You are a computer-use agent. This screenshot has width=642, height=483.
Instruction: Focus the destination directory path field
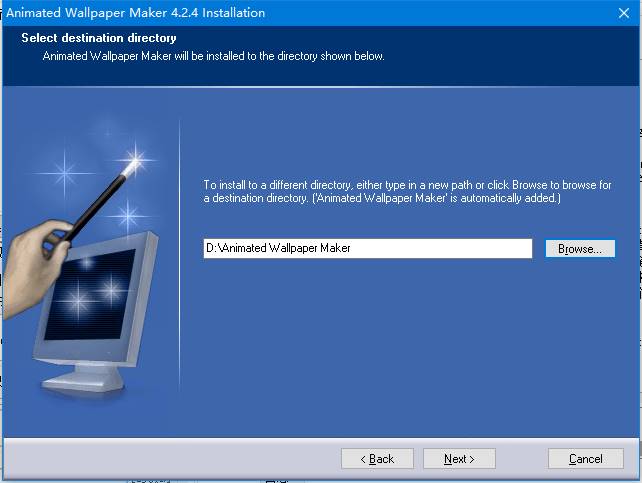368,248
